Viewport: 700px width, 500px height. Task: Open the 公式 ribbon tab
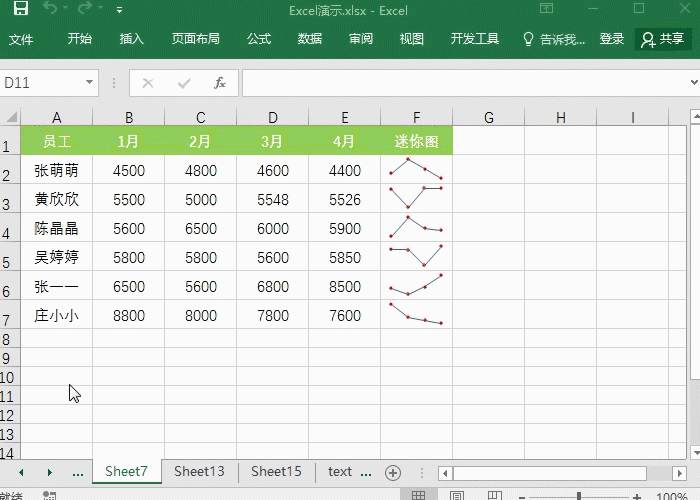click(259, 39)
